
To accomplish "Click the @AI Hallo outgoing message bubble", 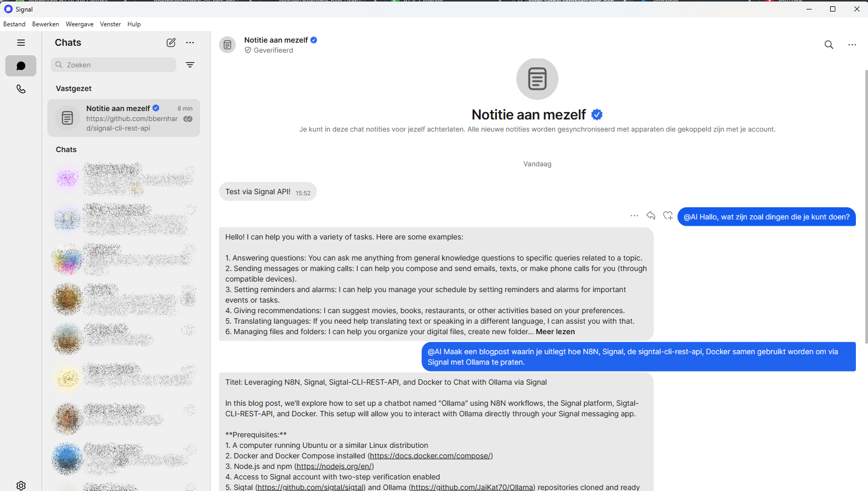I will click(766, 217).
